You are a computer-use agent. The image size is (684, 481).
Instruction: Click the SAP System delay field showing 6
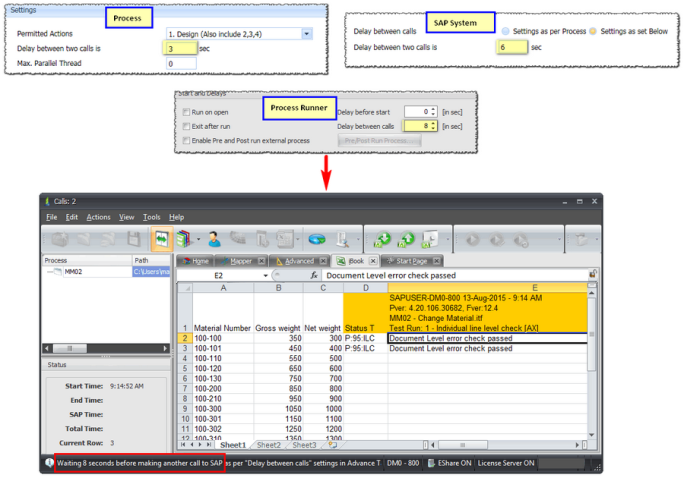[512, 47]
